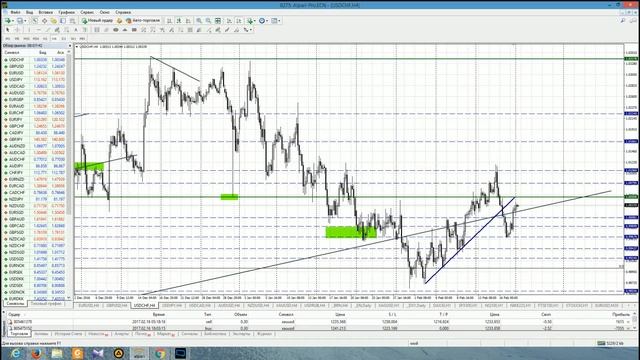Select the Crosshair tool

pos(18,30)
